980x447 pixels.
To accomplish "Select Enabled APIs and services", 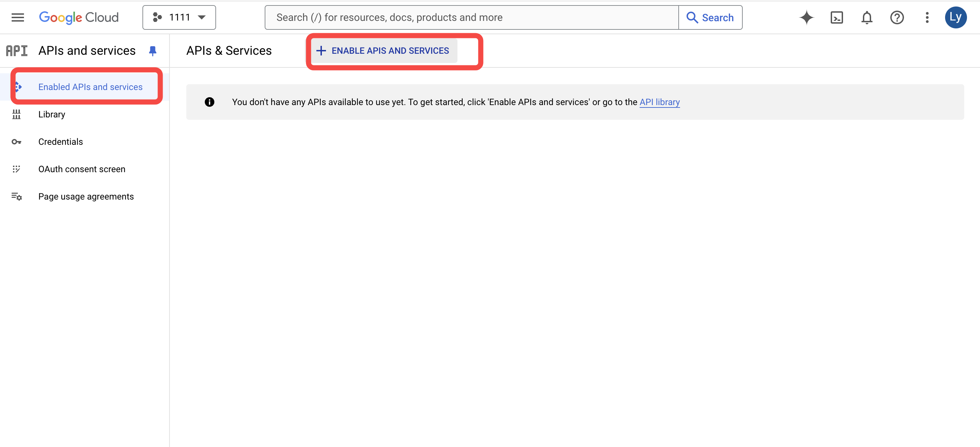I will [x=85, y=87].
